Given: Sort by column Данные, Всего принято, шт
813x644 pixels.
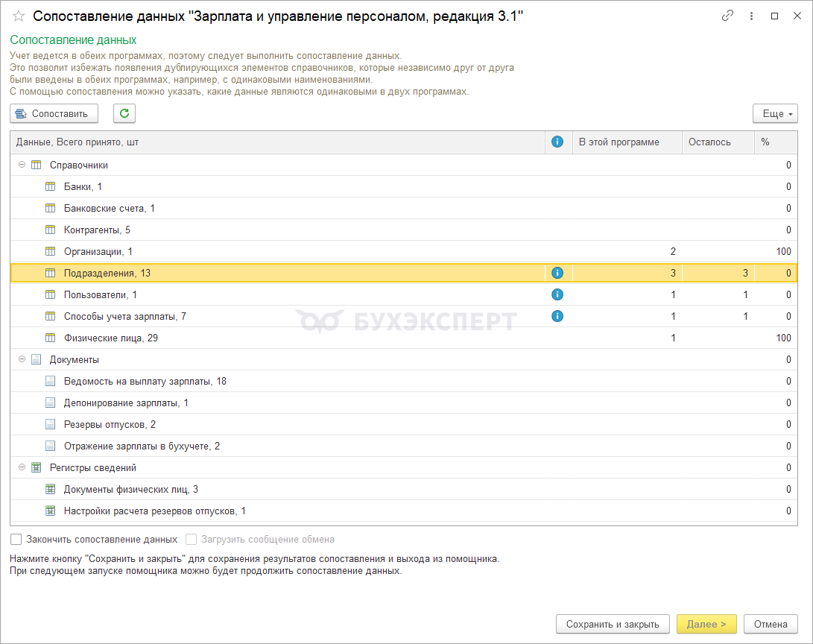Looking at the screenshot, I should [277, 142].
